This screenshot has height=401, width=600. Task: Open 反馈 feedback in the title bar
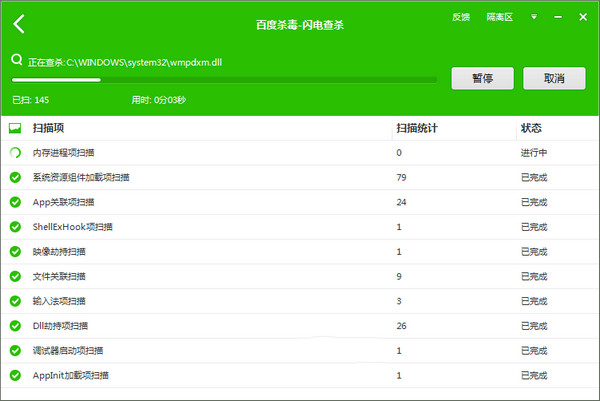click(461, 17)
